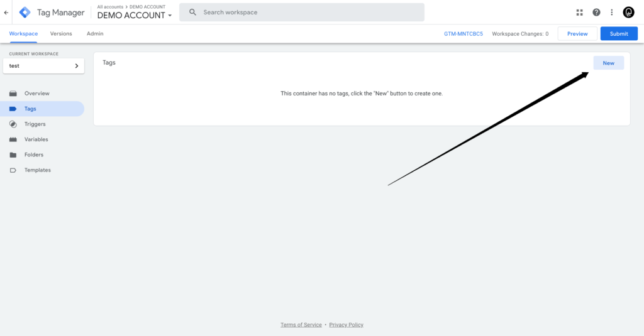Expand the test workspace selector chevron
This screenshot has width=644, height=336.
tap(77, 66)
